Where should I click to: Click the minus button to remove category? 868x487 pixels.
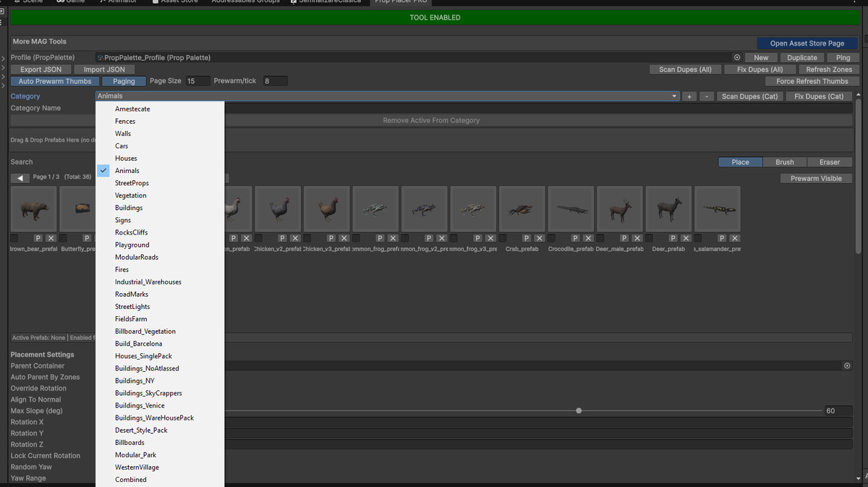[x=707, y=96]
